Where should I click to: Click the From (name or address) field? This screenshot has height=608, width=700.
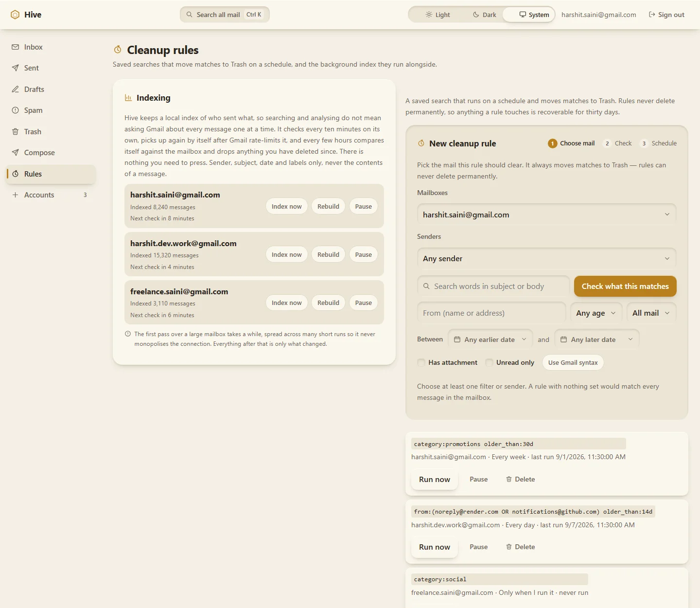tap(491, 313)
